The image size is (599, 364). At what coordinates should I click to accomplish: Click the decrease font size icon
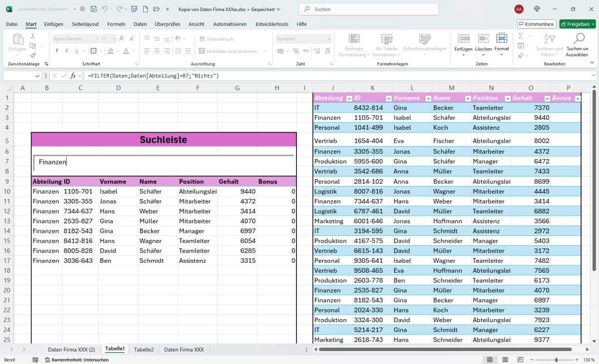(x=131, y=38)
